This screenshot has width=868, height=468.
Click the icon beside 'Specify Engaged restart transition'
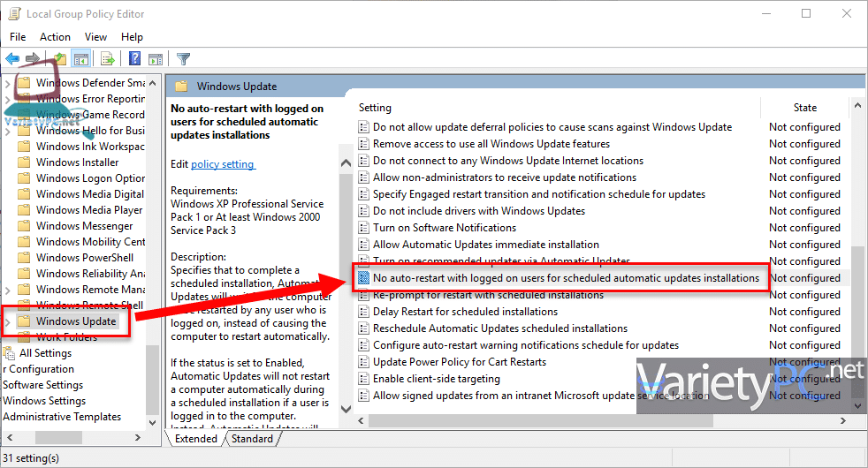click(363, 194)
